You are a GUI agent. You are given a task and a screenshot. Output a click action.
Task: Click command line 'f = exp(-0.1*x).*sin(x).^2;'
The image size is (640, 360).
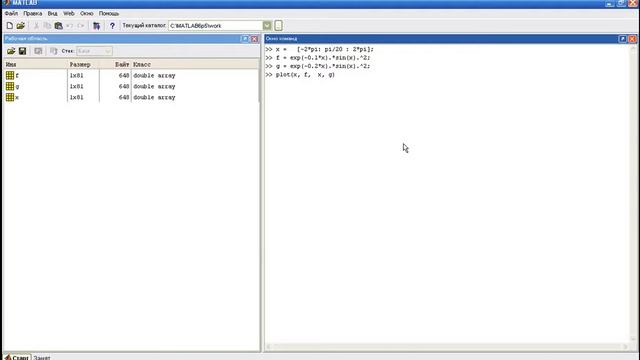(323, 58)
